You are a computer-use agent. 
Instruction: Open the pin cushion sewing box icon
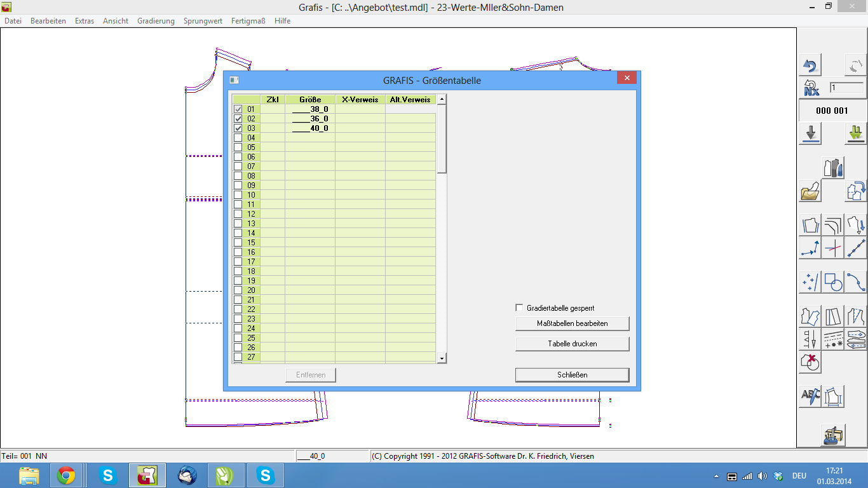click(x=833, y=435)
